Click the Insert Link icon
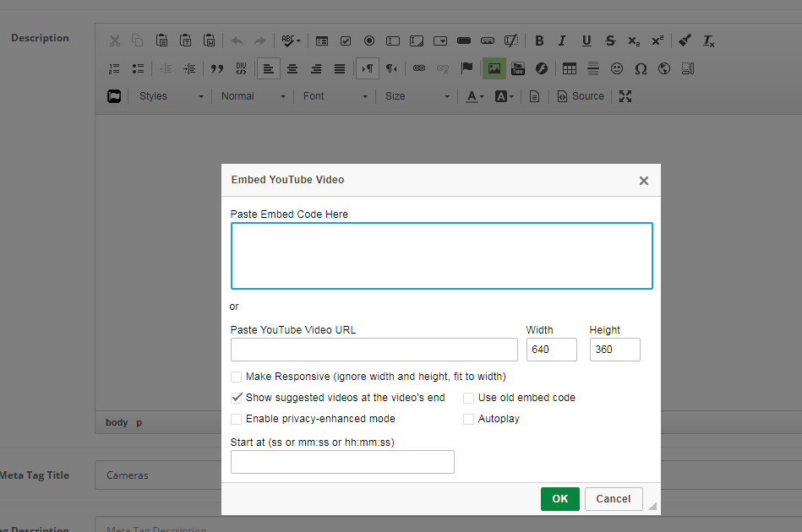This screenshot has width=802, height=532. (x=419, y=68)
